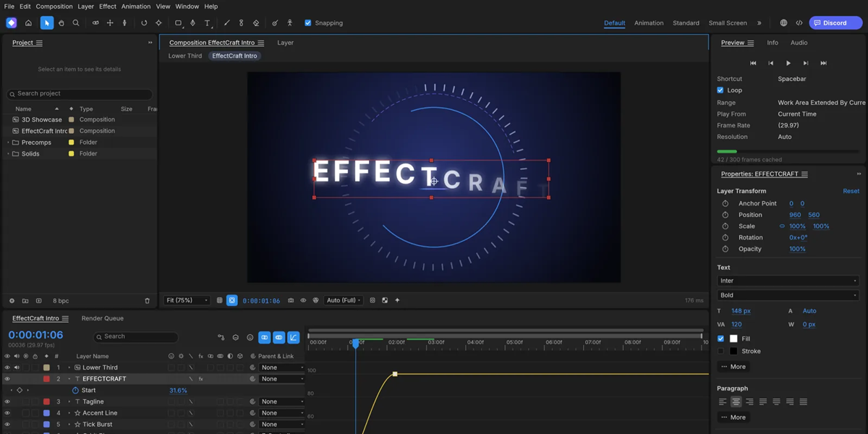Expand the Solids folder
The image size is (868, 434).
coord(8,154)
